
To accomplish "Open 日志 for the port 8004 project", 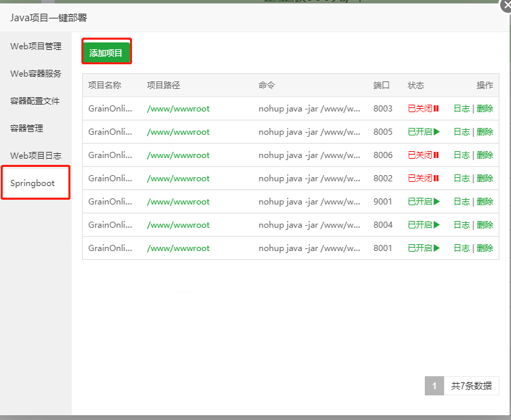I will point(462,225).
